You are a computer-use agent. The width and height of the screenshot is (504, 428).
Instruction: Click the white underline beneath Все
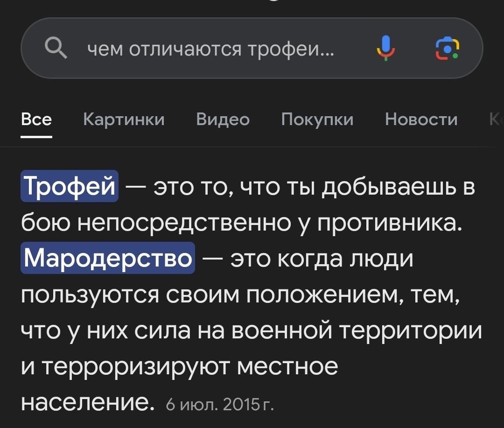point(36,136)
